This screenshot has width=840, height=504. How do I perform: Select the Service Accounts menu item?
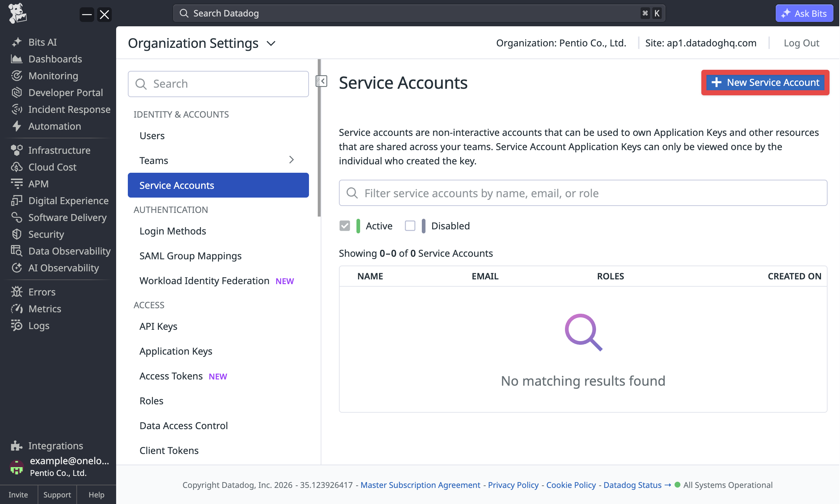[218, 186]
